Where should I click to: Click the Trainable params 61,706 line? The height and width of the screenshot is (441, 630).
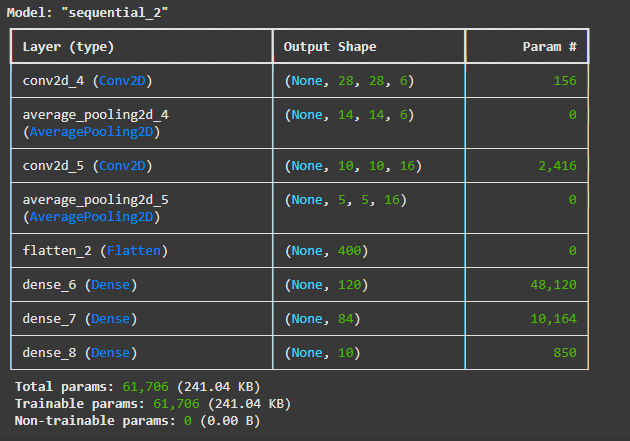tap(153, 404)
